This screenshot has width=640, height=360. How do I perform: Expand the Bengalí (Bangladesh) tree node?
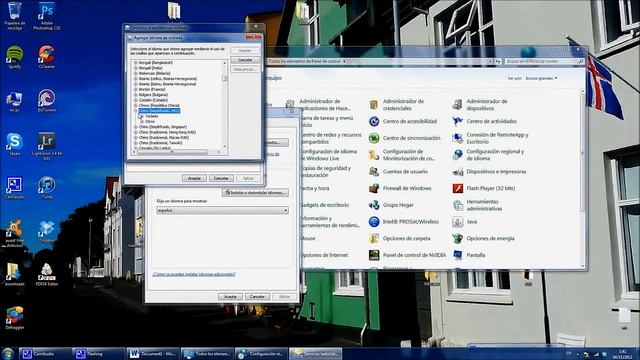coord(136,63)
